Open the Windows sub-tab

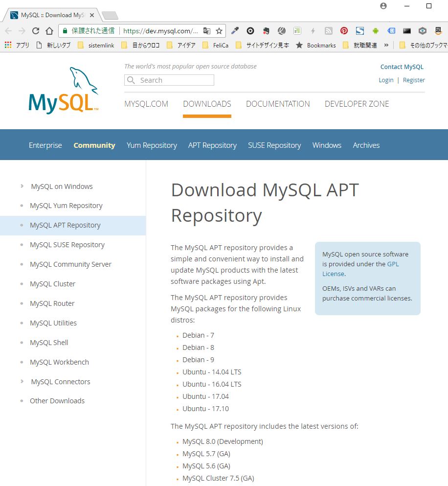click(x=327, y=145)
